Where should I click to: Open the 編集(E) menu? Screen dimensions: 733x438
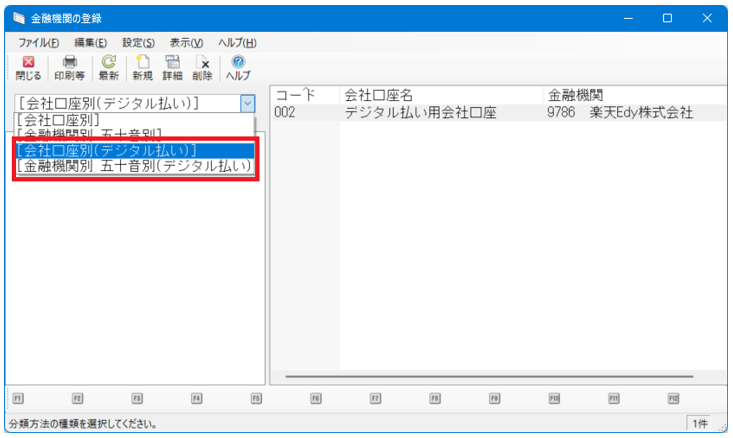click(91, 43)
